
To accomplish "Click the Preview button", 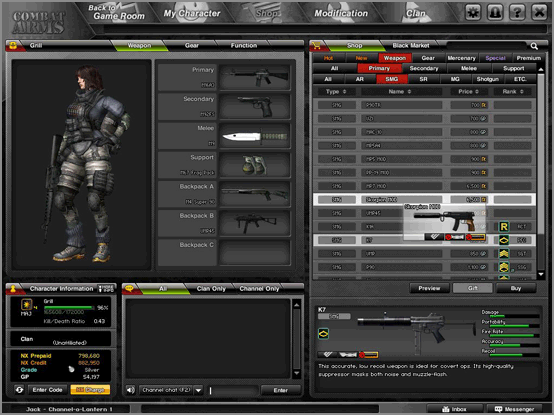I will click(429, 289).
